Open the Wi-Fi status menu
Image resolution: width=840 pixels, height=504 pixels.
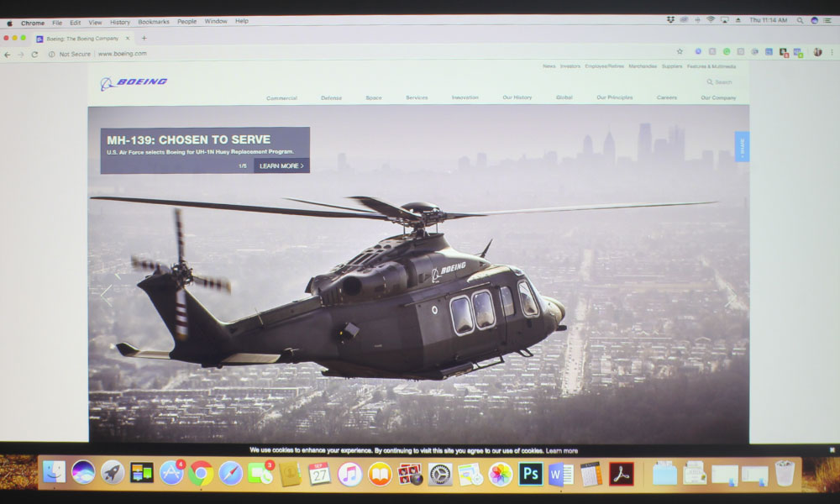(x=711, y=20)
